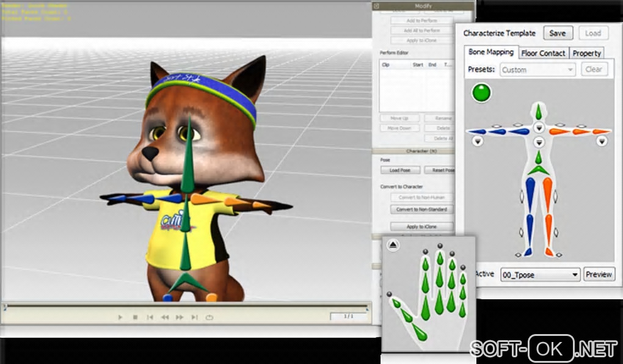Save the Characterize Template
623x364 pixels.
(558, 34)
